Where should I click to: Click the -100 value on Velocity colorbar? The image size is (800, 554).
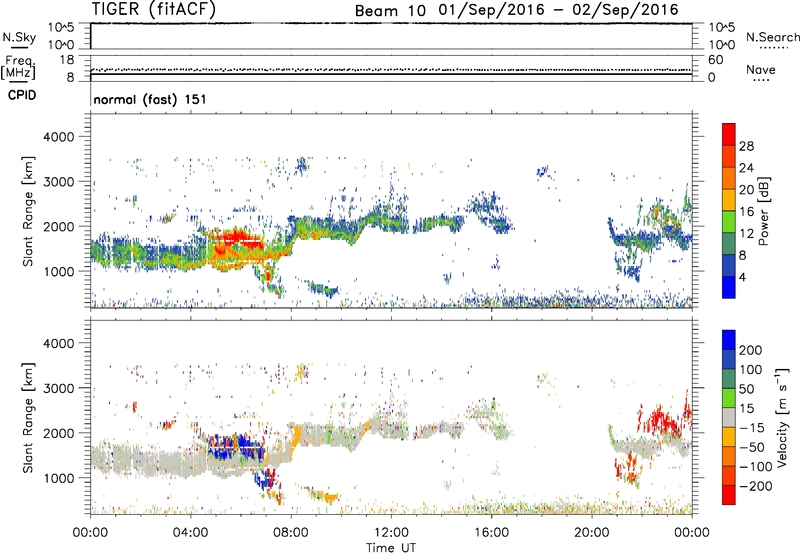click(756, 467)
